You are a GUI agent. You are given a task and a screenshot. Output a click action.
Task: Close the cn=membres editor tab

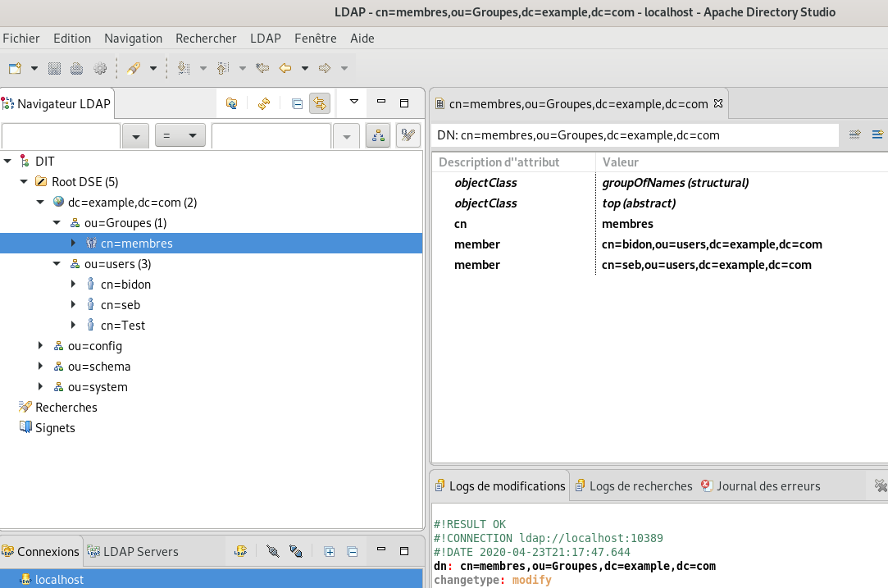718,103
